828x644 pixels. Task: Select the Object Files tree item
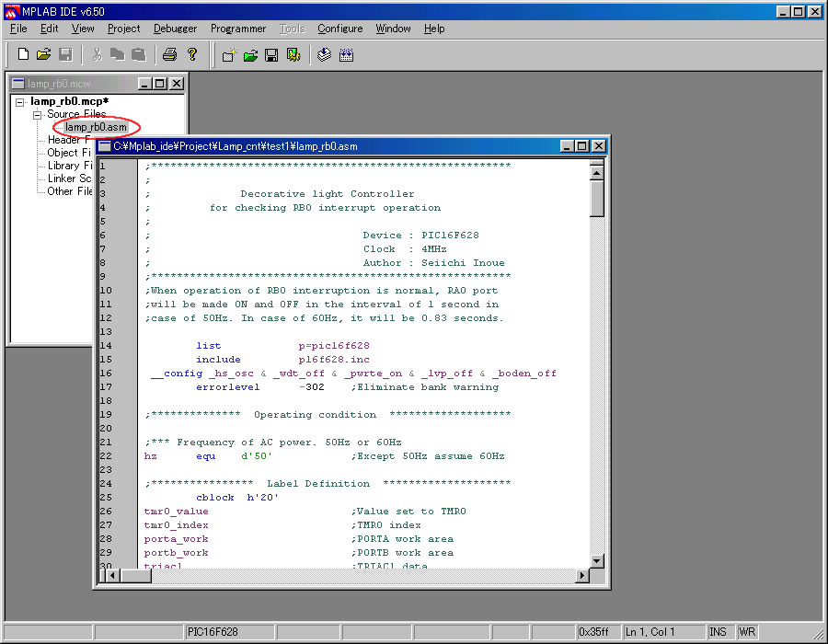(x=69, y=153)
